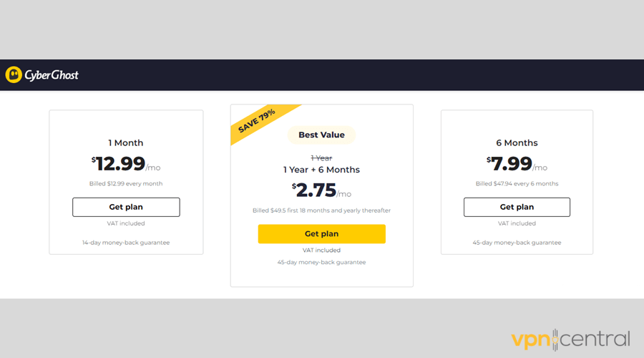Click the 1 Year + 6 Months heading
The height and width of the screenshot is (358, 644).
[321, 170]
